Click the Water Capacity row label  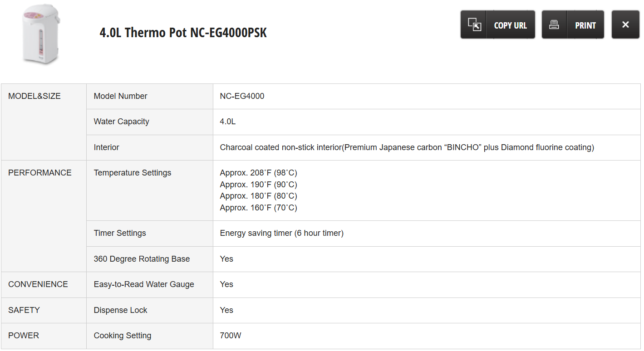pos(121,122)
